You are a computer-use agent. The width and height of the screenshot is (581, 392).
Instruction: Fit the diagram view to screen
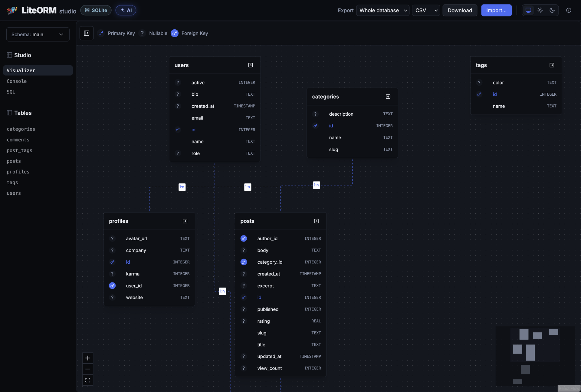(88, 380)
